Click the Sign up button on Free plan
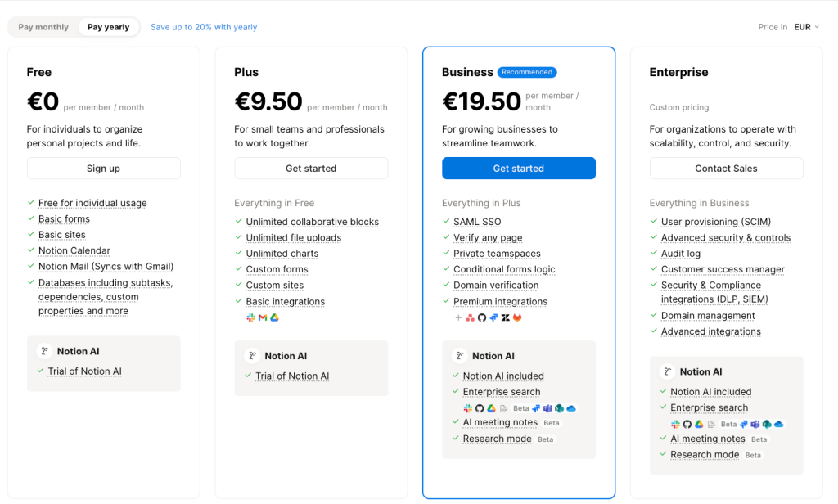 [104, 169]
